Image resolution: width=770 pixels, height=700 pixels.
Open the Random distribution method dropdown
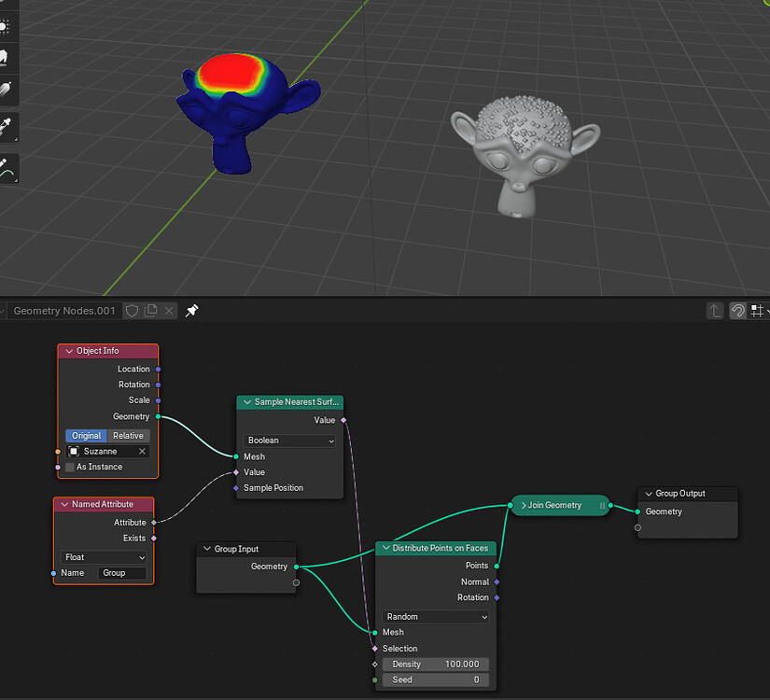(x=435, y=617)
